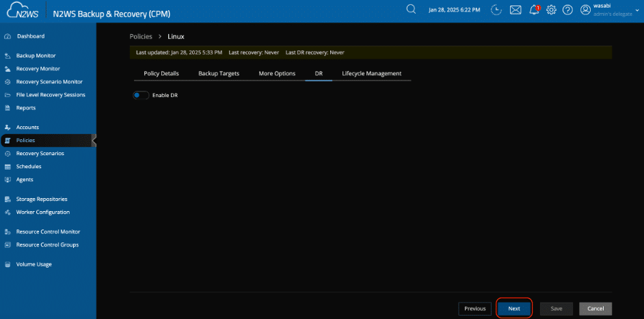Click the Last recovery: Never text
Viewport: 644px width, 319px height.
coord(254,53)
